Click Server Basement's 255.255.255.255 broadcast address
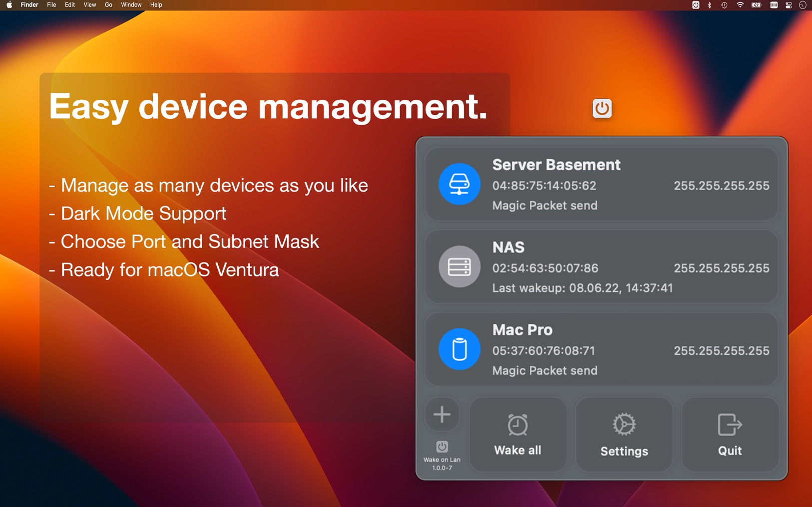This screenshot has width=812, height=507. [722, 186]
